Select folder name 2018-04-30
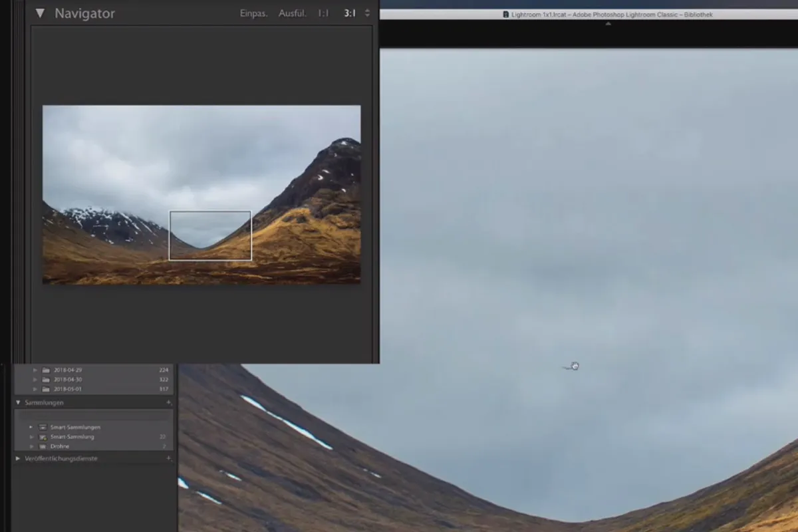The height and width of the screenshot is (532, 798). pos(68,379)
